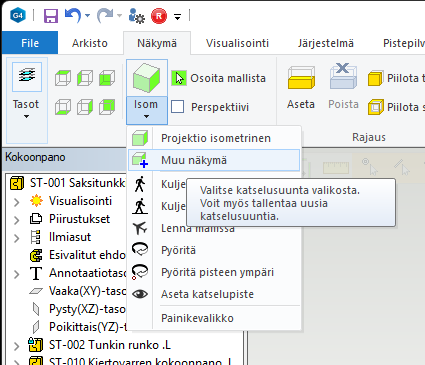Select Piirustukset in the assembly tree

(x=79, y=219)
